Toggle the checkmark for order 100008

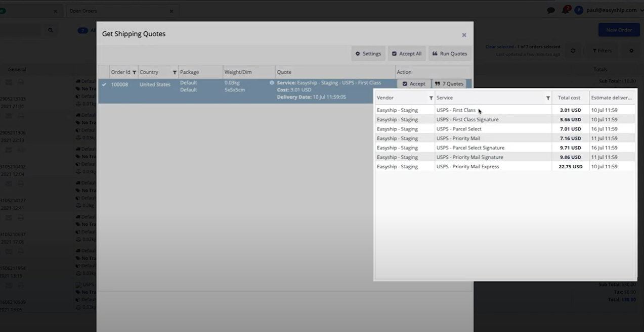104,84
